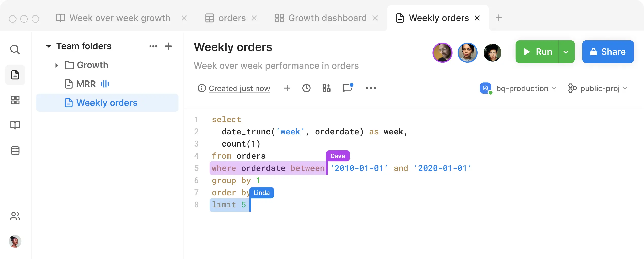Click the add-to-dashboard icon in query toolbar
The width and height of the screenshot is (644, 259).
[x=326, y=88]
